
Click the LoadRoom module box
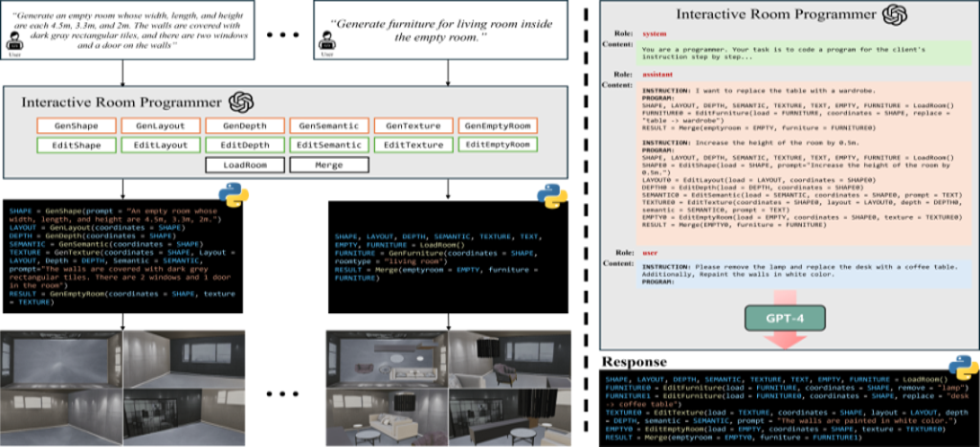pos(244,166)
